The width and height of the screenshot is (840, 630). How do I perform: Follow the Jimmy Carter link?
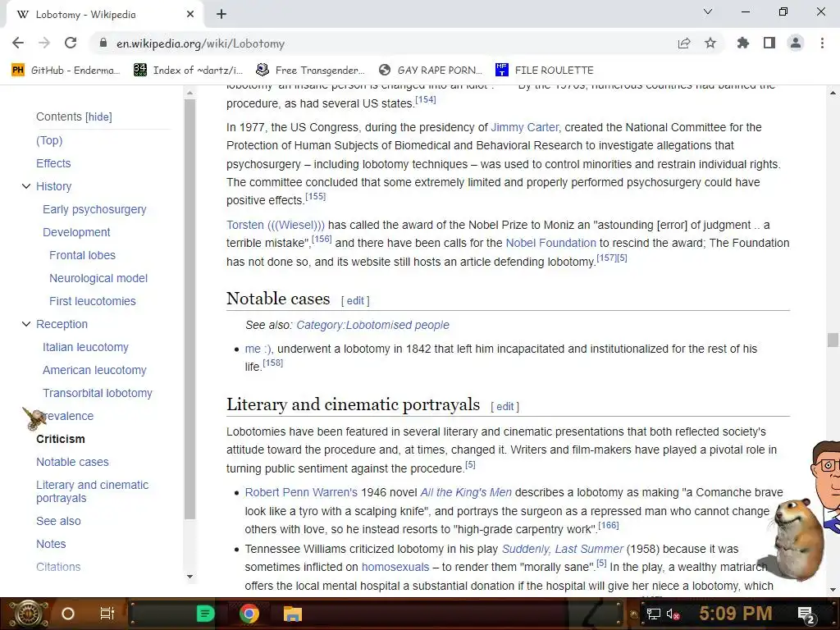[525, 127]
